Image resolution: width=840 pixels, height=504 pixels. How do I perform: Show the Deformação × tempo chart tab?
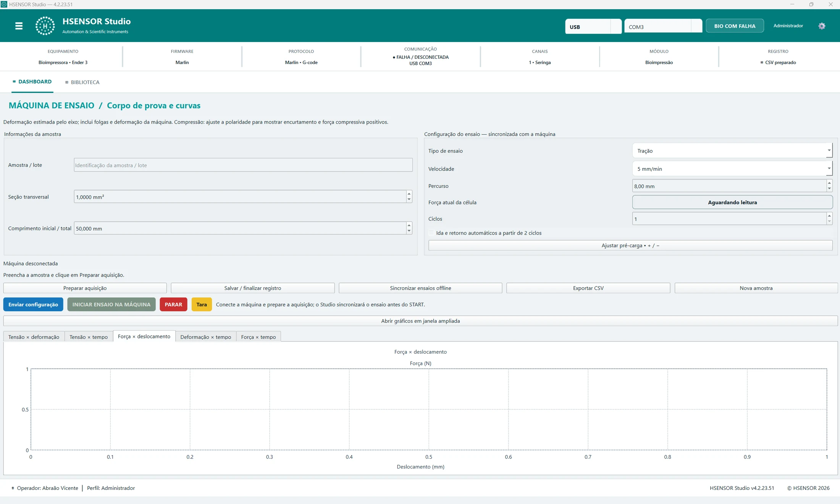(206, 337)
